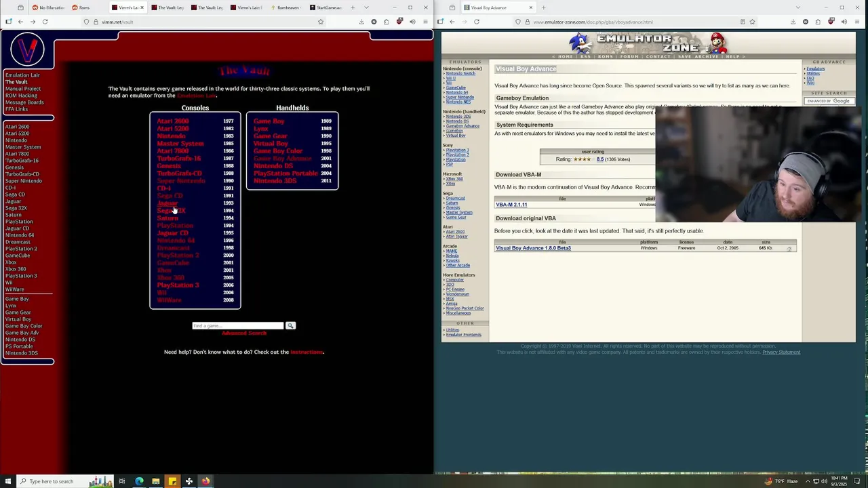
Task: Toggle reader view in right browser
Action: coord(743,22)
